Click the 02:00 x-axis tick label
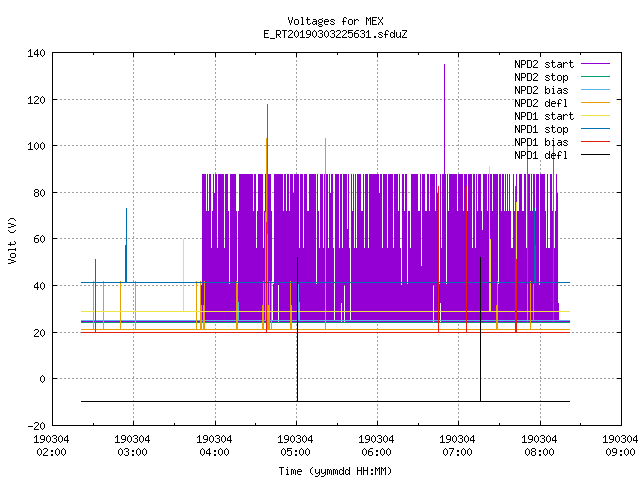Image resolution: width=640 pixels, height=480 pixels. 51,452
